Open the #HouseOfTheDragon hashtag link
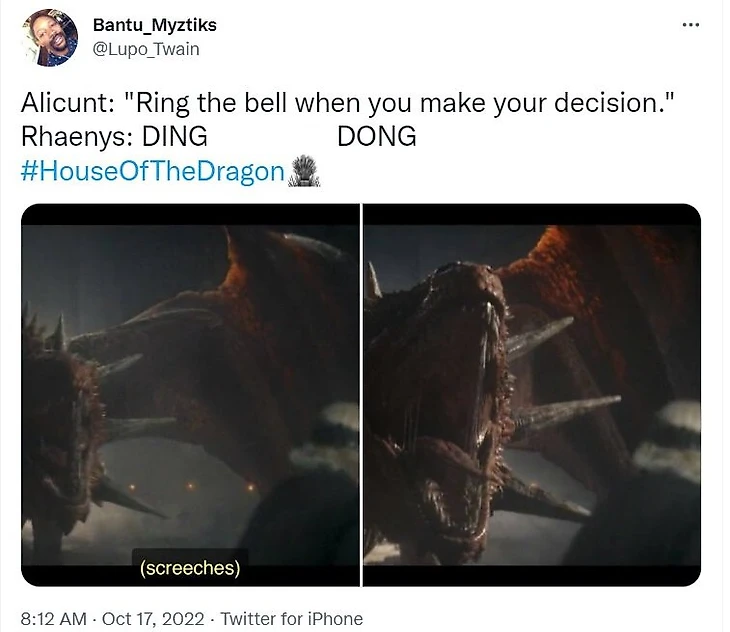 (x=153, y=171)
